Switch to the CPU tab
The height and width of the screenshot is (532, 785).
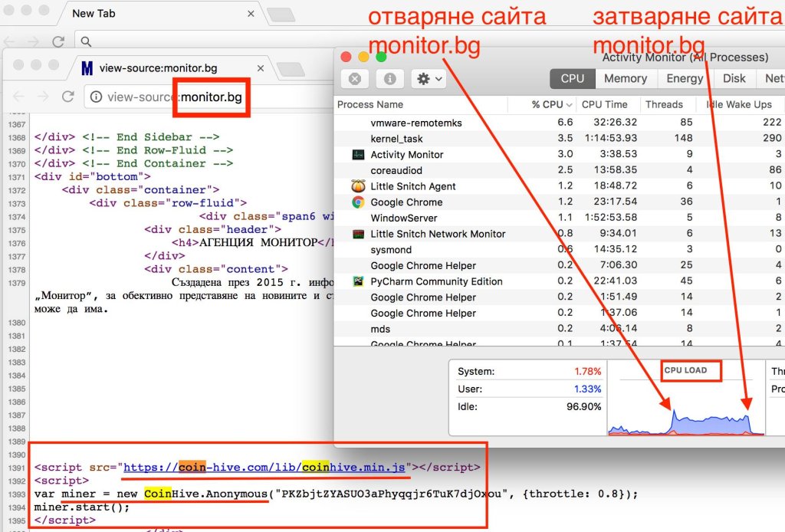572,79
